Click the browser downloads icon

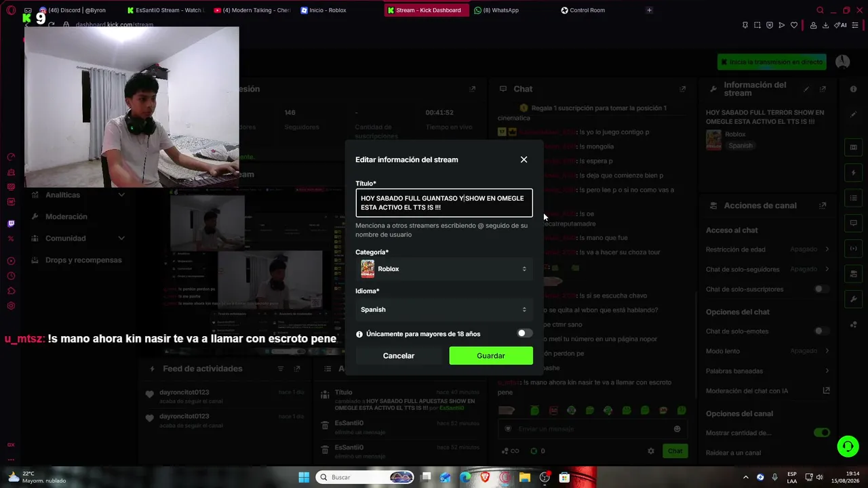(825, 25)
